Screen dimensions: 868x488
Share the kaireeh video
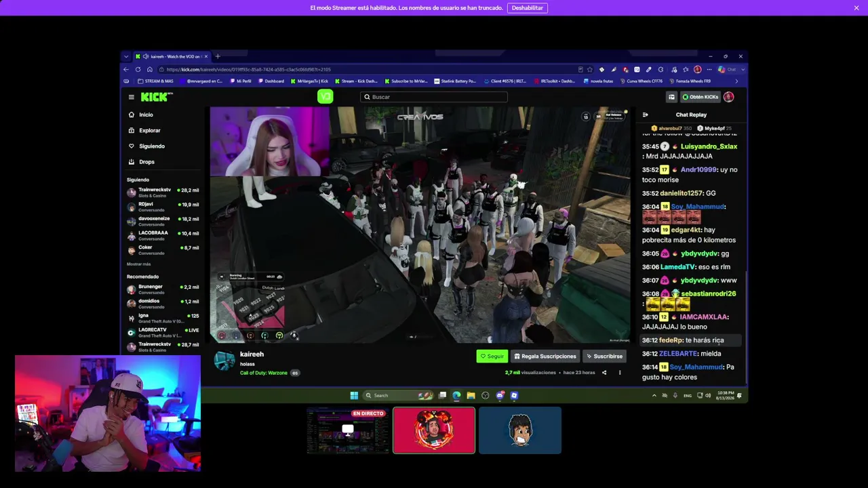[x=604, y=372]
